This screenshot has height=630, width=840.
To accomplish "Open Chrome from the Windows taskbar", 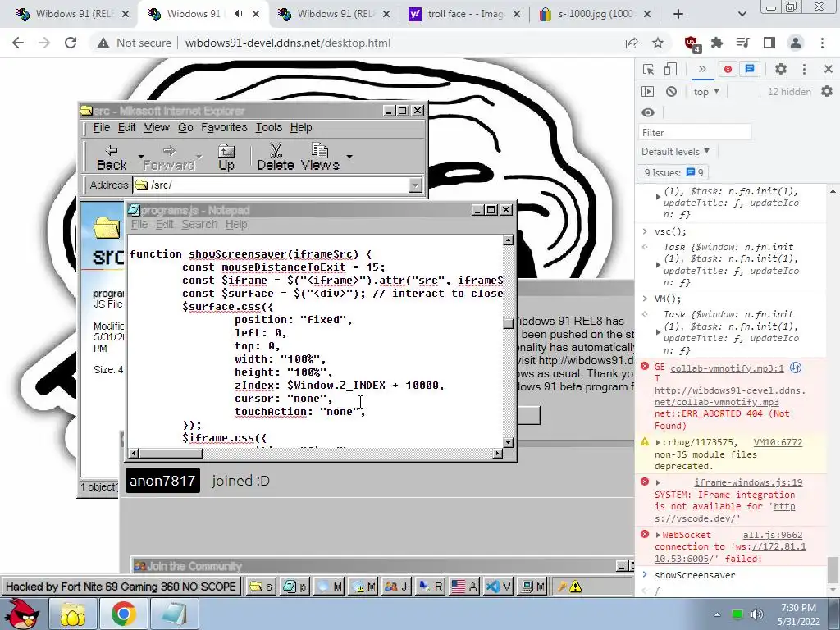I will [123, 614].
